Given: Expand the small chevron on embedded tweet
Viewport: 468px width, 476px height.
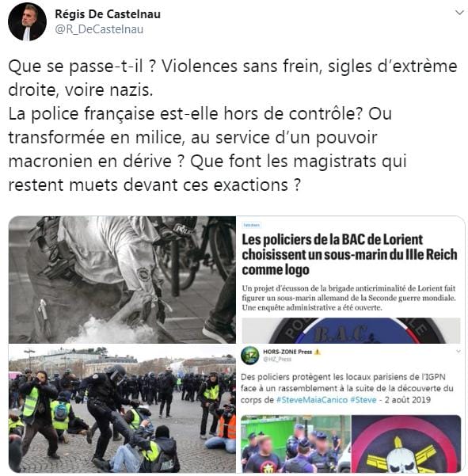Looking at the screenshot, I should click(x=458, y=351).
